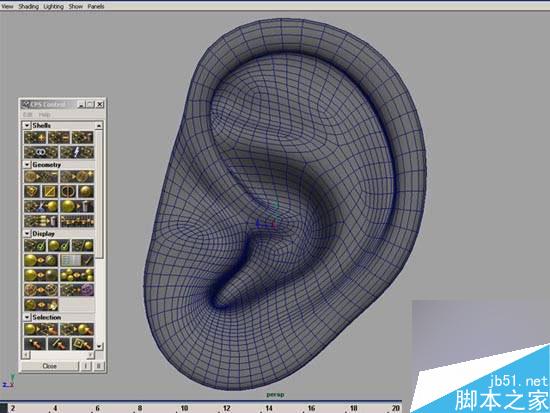
Task: Click Display icon with purple rose
Action: [x=77, y=290]
